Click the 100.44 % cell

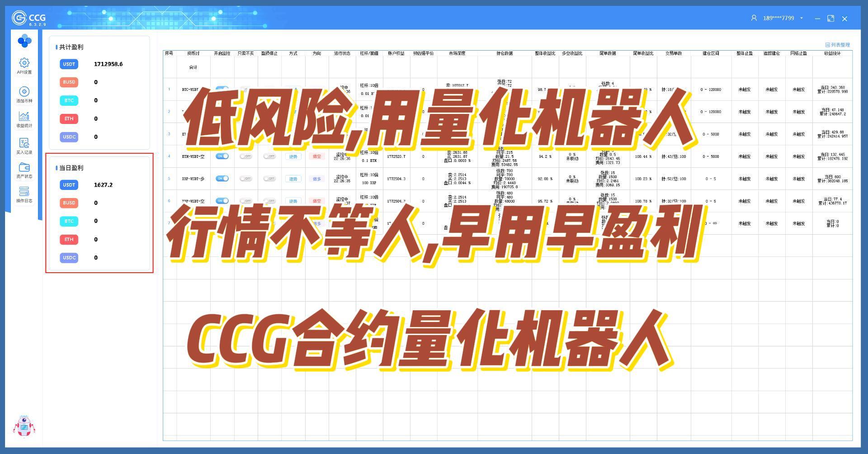tap(643, 156)
